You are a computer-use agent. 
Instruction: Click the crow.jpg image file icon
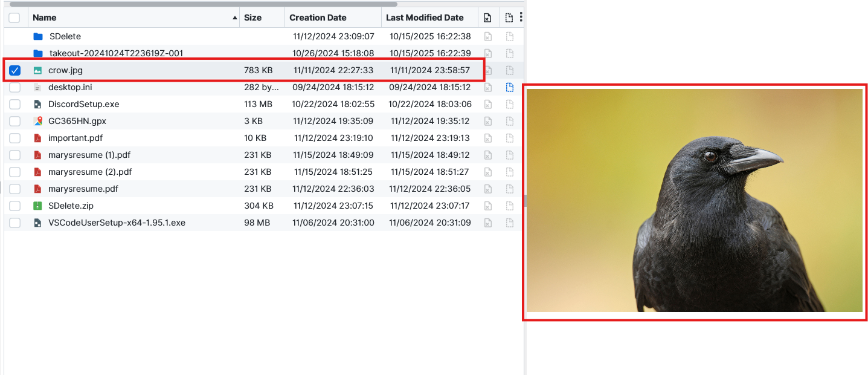point(37,70)
